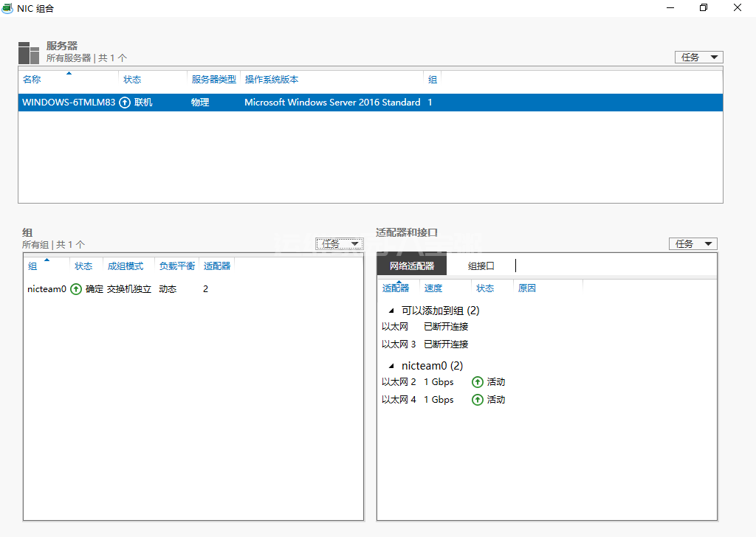Open the 任务 dropdown in the 服务器 section
This screenshot has height=537, width=756.
tap(698, 57)
